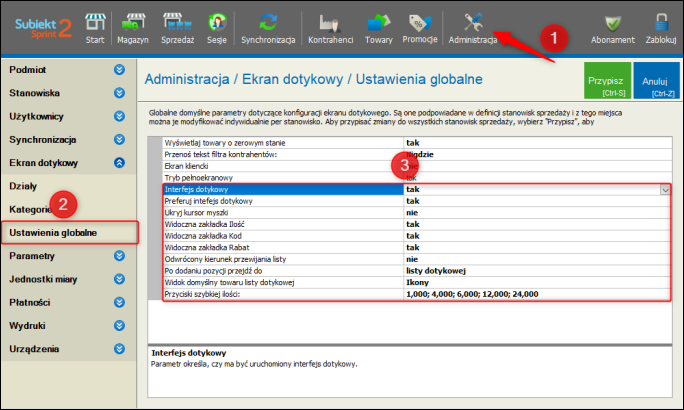This screenshot has width=684, height=410.
Task: Expand the Podmiot sidebar section
Action: 119,69
